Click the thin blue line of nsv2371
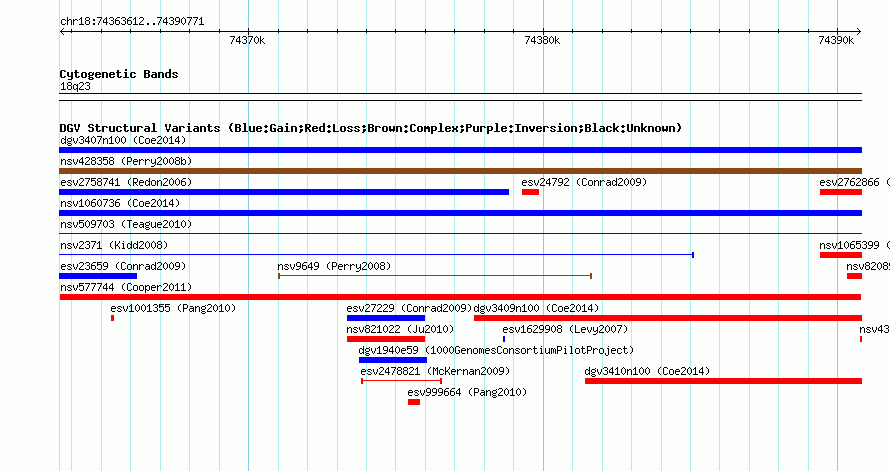The width and height of the screenshot is (890, 471). 376,255
